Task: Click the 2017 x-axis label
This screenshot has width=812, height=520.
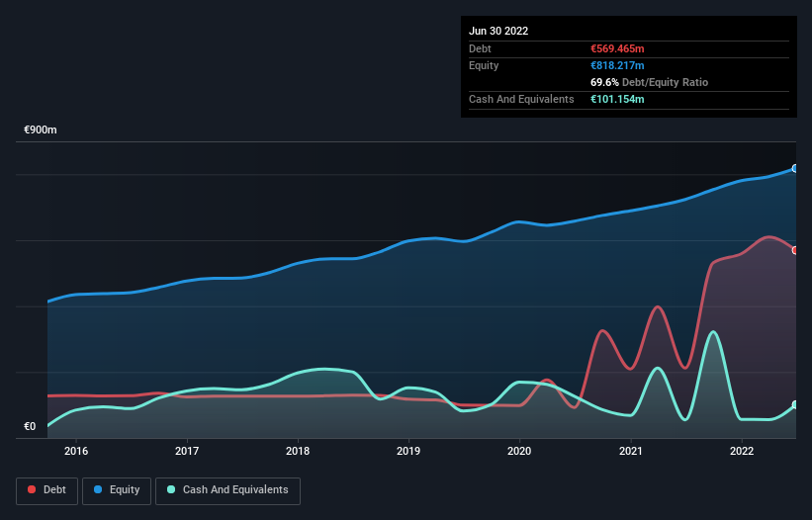Action: click(x=187, y=451)
